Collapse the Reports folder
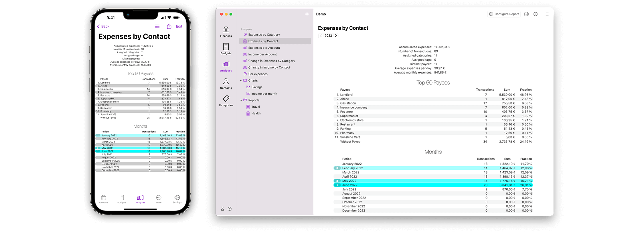Viewport: 644px width, 234px height. point(241,100)
